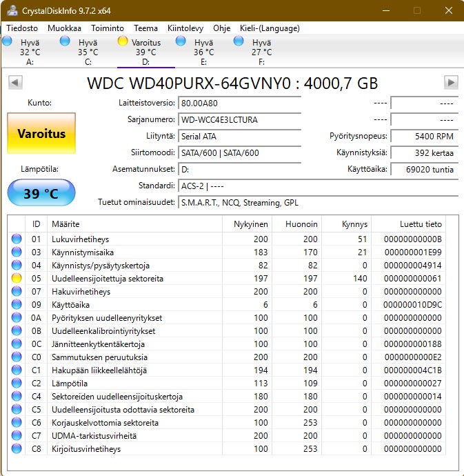
Task: Click status orb of attribute 09 Käyttöaika
Action: tap(17, 304)
